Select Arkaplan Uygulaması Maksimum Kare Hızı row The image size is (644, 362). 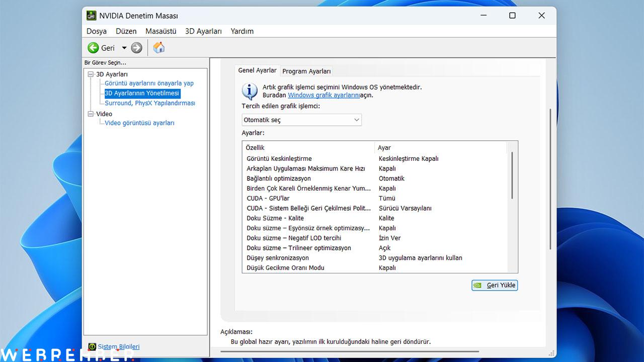375,169
